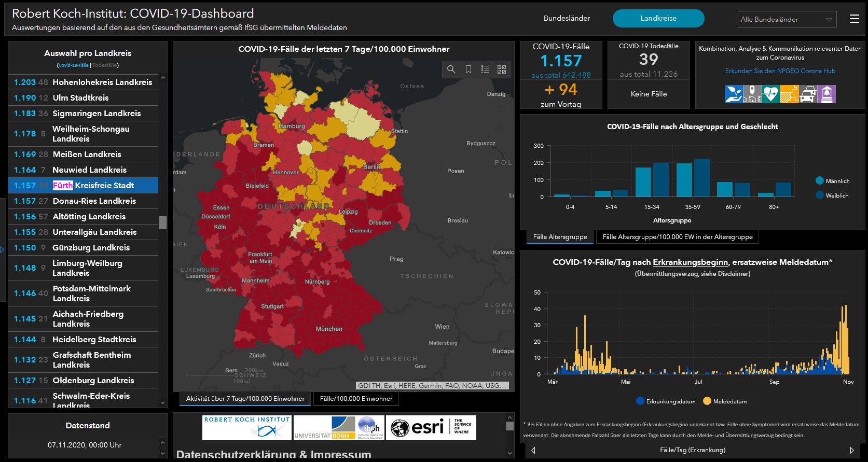Go to previous chart with left arrow
This screenshot has height=462, width=868.
533,450
